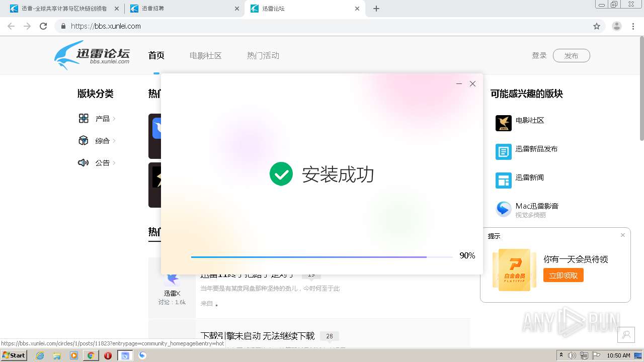Click the 迅雷新闻 block icon
Image resolution: width=644 pixels, height=362 pixels.
coord(504,180)
